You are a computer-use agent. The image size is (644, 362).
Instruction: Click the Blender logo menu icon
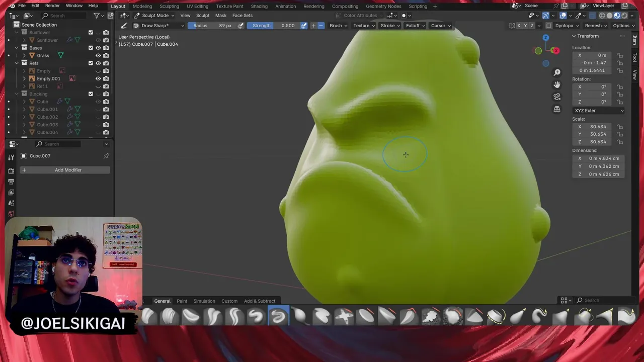12,6
